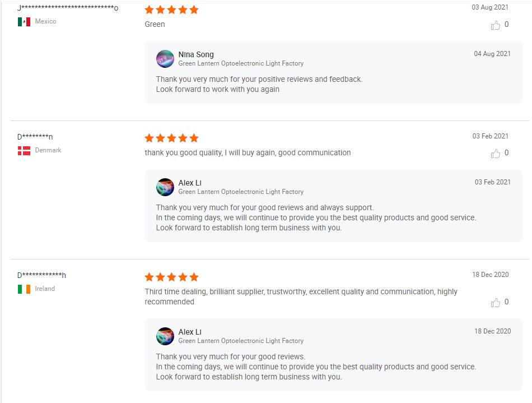The image size is (532, 403).
Task: Click the 03 Aug 2021 review date
Action: pyautogui.click(x=491, y=8)
